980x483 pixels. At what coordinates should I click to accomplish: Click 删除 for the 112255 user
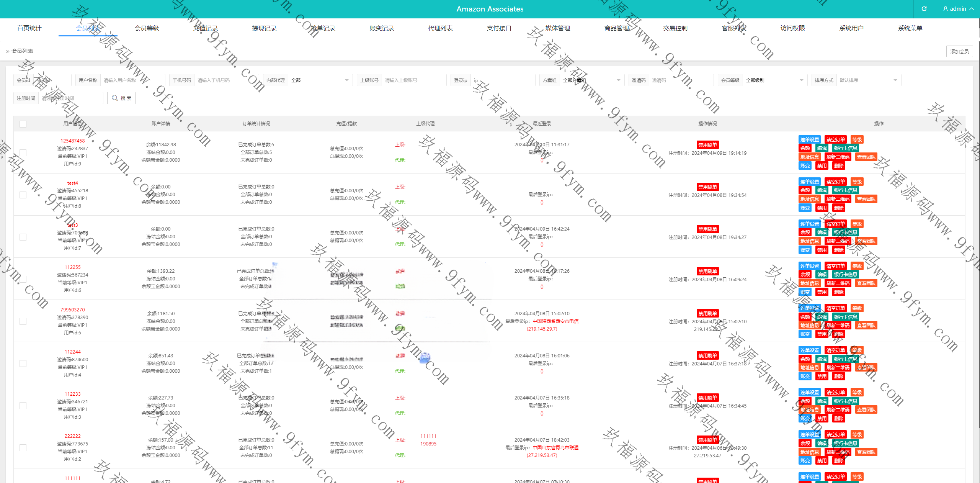(838, 292)
